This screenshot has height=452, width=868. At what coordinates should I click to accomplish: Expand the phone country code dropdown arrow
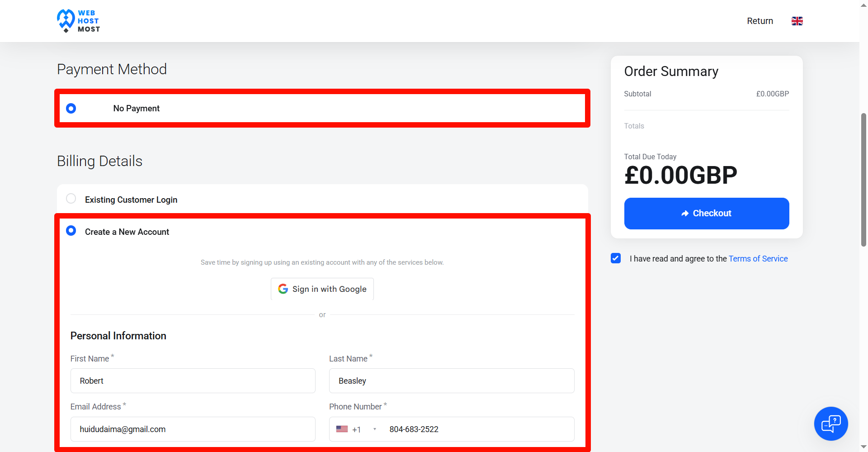click(x=375, y=429)
